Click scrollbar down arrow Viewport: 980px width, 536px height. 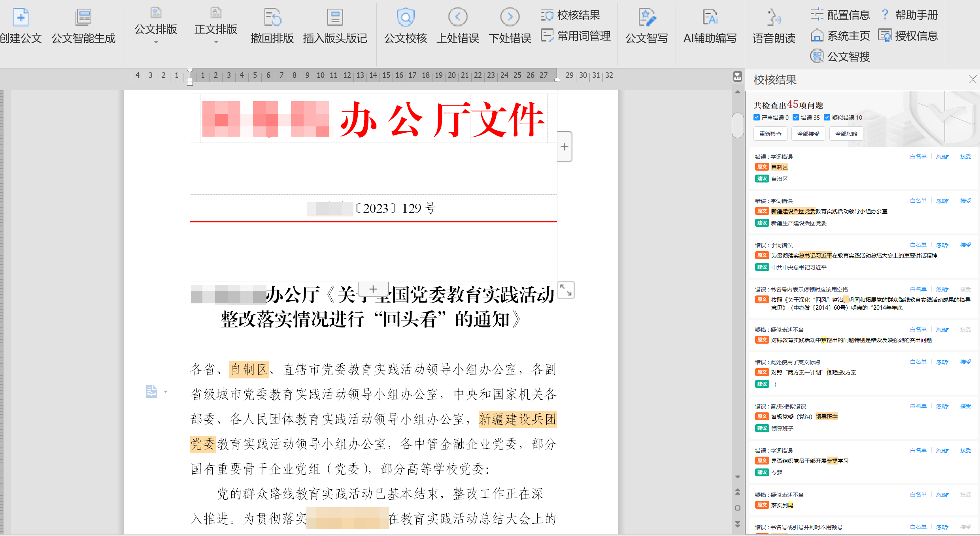(x=737, y=477)
